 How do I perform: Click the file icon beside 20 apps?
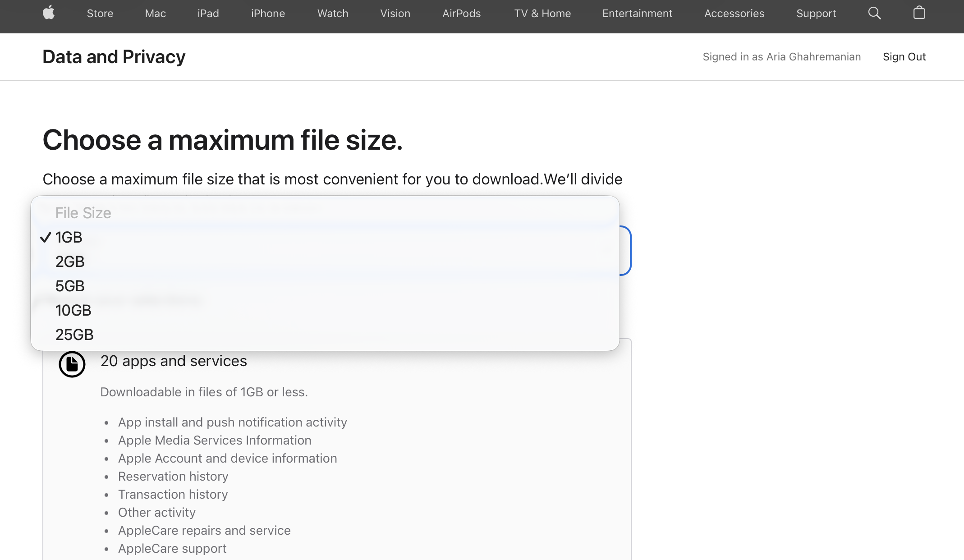(x=72, y=364)
